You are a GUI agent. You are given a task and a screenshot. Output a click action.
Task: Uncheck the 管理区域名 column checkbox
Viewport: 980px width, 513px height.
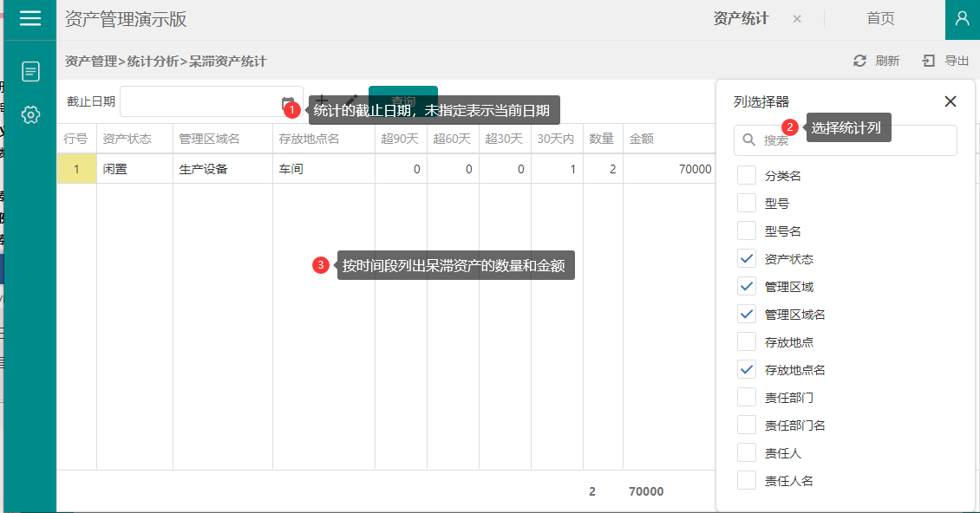(x=746, y=315)
